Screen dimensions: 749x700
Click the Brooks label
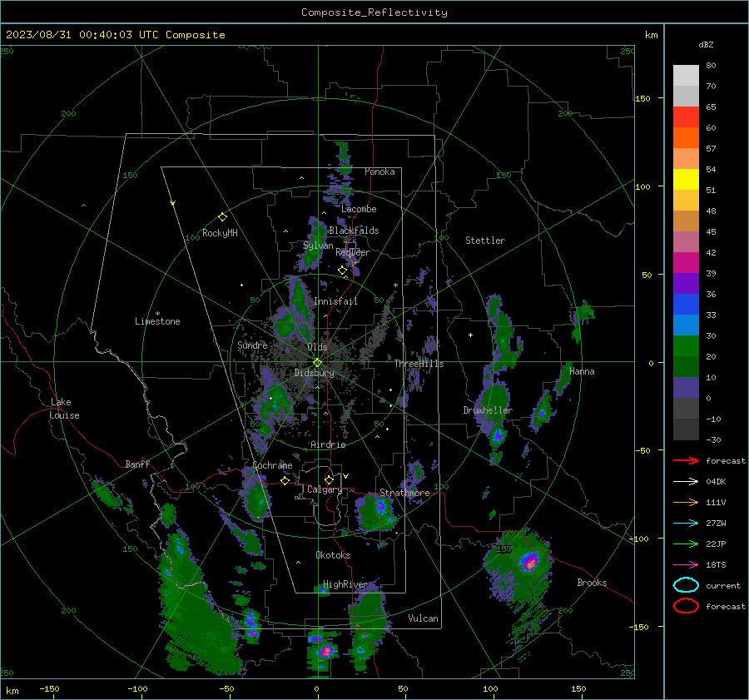[592, 583]
